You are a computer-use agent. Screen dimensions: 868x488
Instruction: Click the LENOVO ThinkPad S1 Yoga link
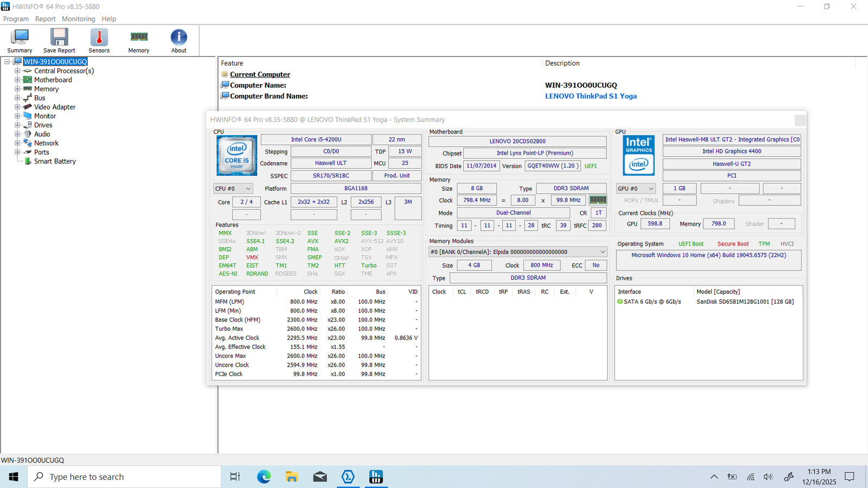(x=591, y=96)
